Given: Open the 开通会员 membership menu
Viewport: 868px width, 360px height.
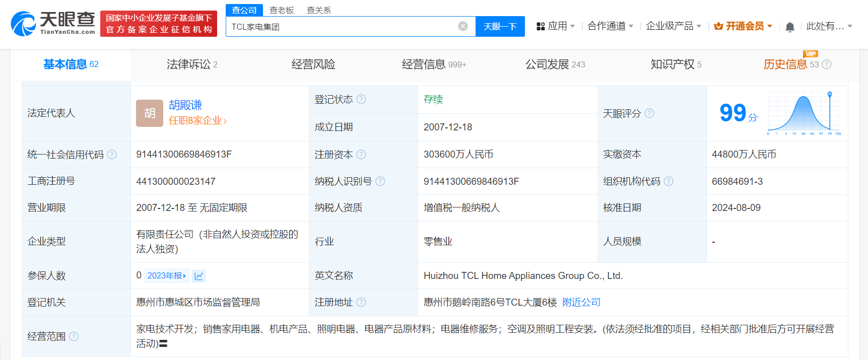Looking at the screenshot, I should pos(744,26).
